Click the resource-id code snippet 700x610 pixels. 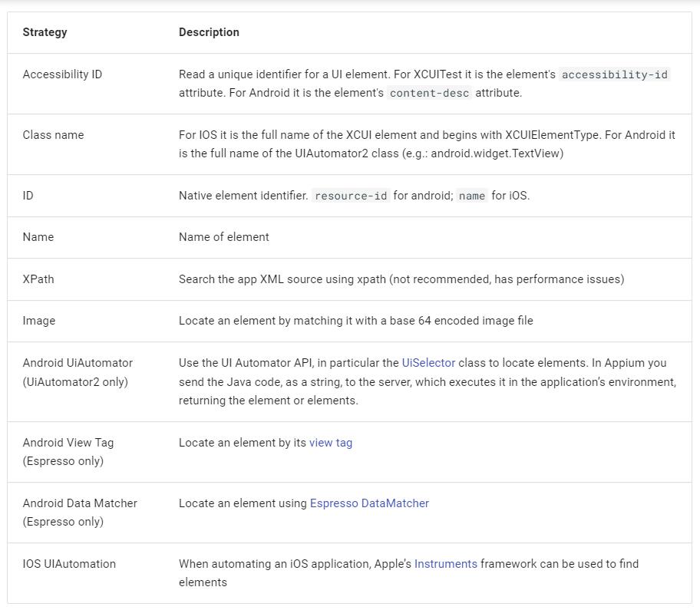351,196
